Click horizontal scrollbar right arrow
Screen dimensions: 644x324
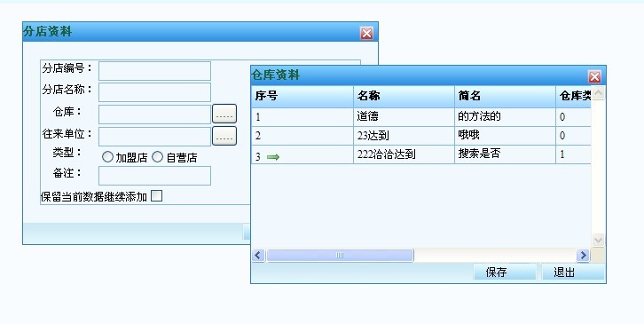pyautogui.click(x=583, y=256)
